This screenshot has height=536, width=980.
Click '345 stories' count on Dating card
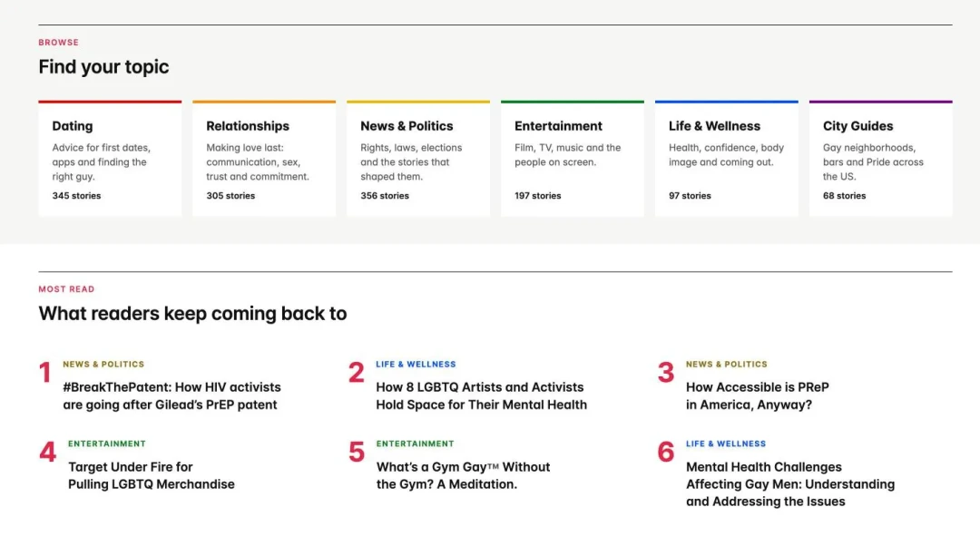point(76,196)
